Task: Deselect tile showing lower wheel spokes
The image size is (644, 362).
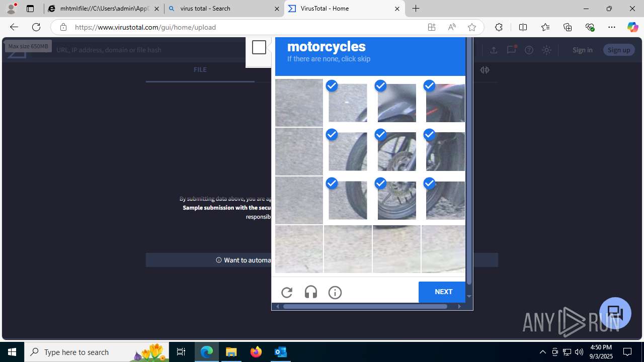Action: click(x=397, y=201)
